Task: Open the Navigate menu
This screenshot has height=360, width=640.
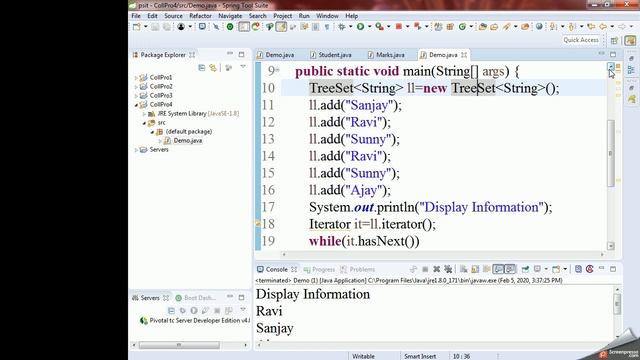Action: (230, 16)
